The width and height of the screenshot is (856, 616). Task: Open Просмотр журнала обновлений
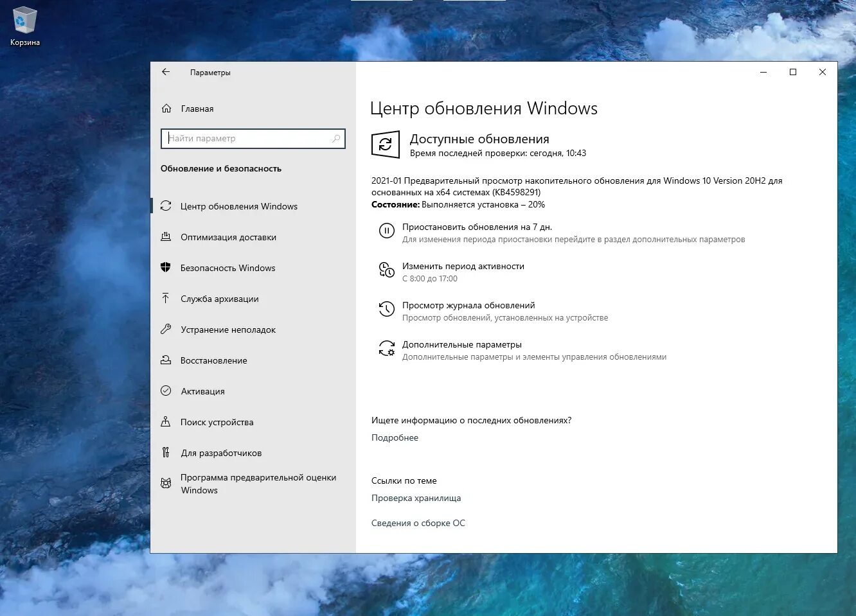click(x=468, y=305)
